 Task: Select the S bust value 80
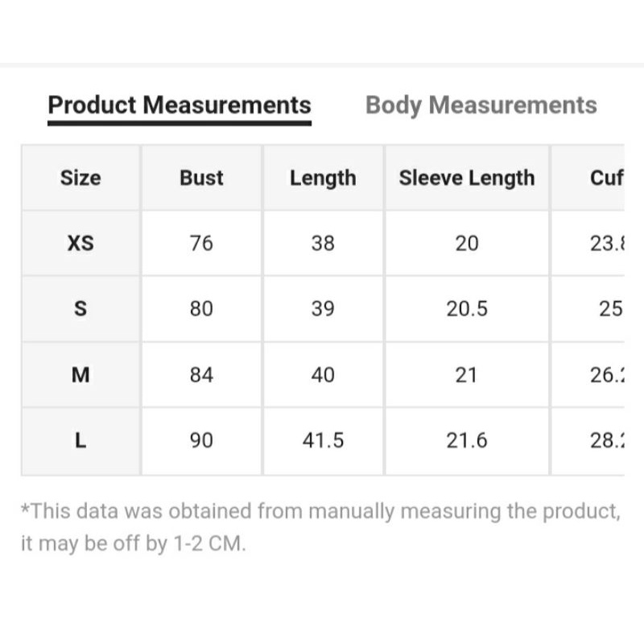[201, 308]
